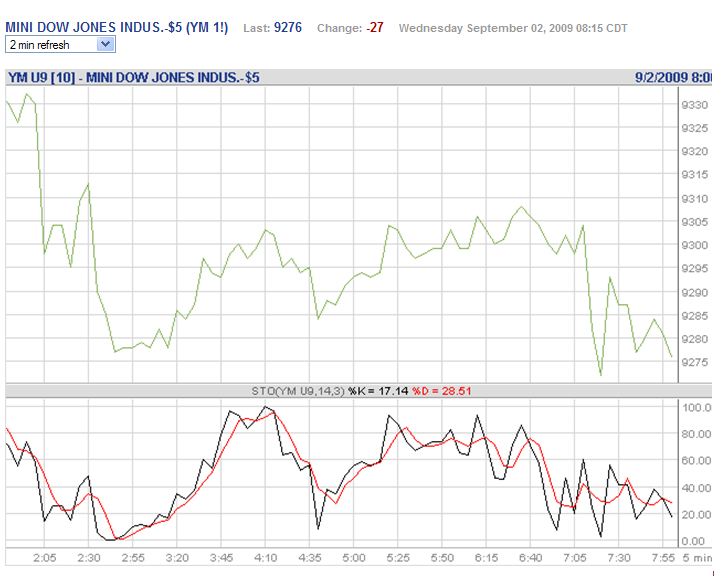Click the 100.0 stochastic axis label
714x576 pixels.
697,408
